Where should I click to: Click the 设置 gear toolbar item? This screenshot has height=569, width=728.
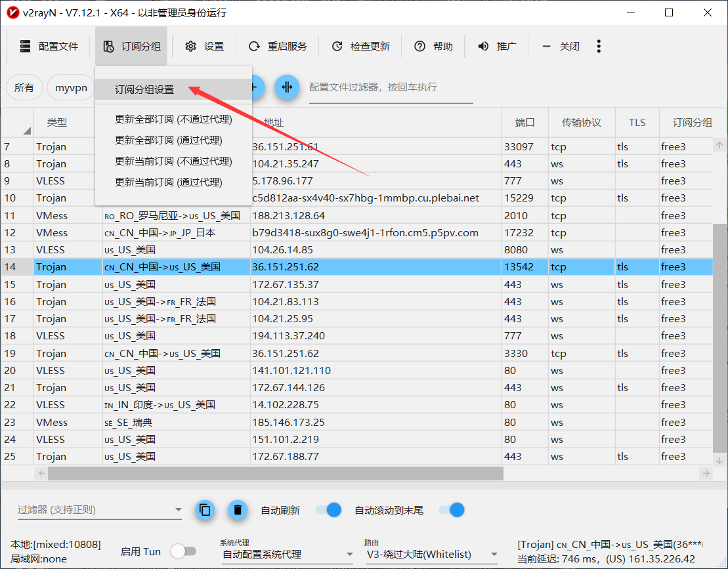point(204,47)
